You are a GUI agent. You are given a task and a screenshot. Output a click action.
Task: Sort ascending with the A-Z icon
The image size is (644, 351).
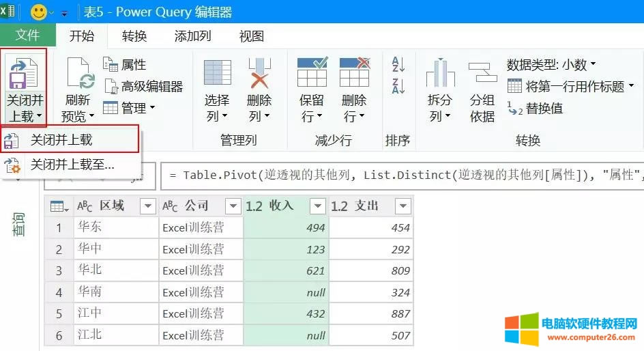pyautogui.click(x=398, y=64)
